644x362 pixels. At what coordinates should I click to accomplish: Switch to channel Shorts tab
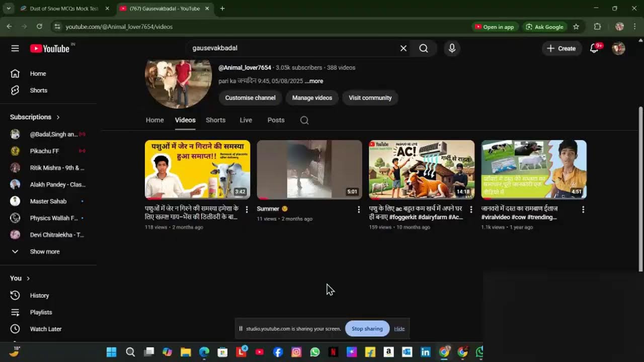[215, 120]
